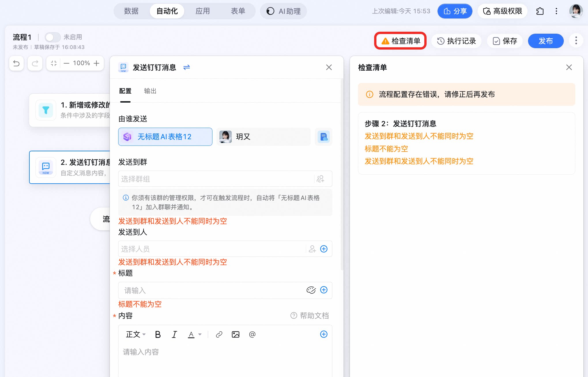Click the title style palette icon
This screenshot has height=377, width=588.
click(311, 290)
